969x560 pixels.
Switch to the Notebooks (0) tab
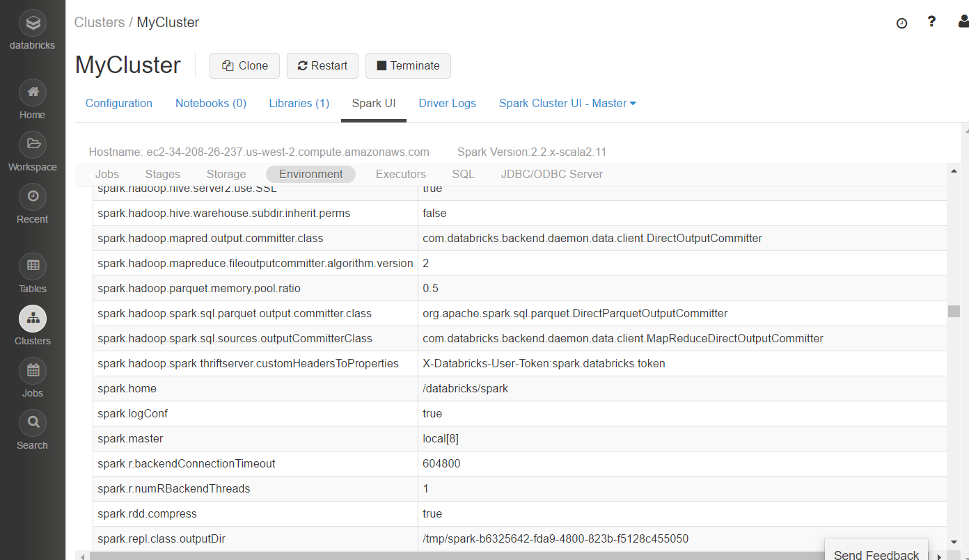[x=211, y=103]
